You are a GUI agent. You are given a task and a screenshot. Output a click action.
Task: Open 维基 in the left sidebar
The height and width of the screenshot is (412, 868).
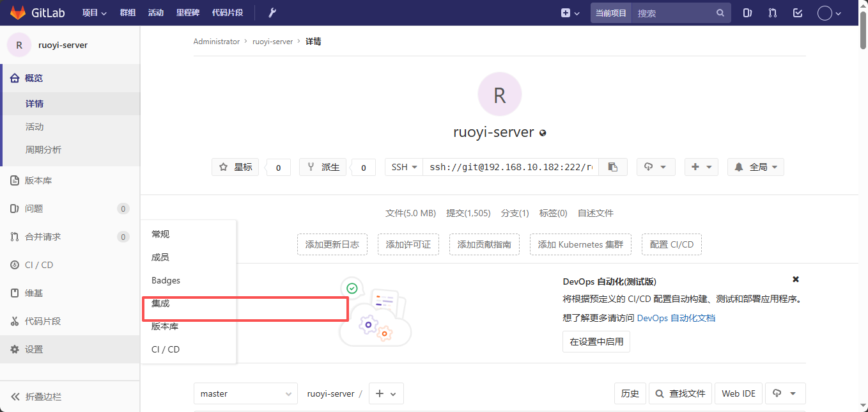coord(70,293)
